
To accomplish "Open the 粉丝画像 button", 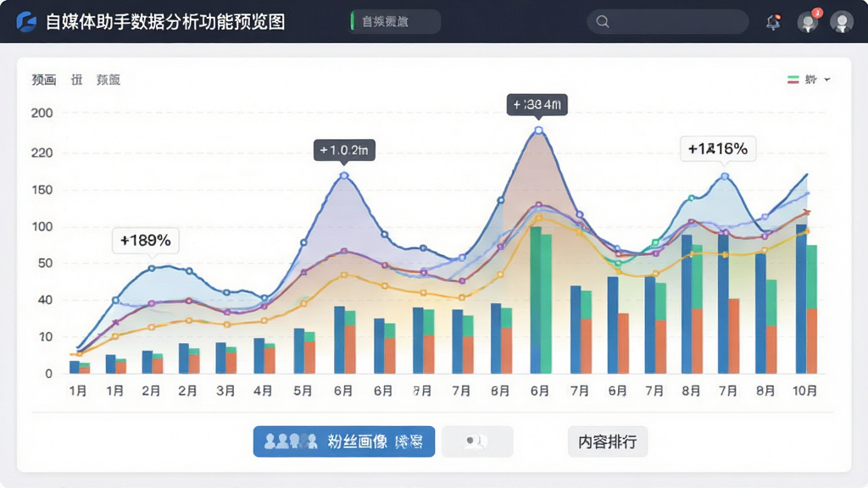I will coord(344,441).
